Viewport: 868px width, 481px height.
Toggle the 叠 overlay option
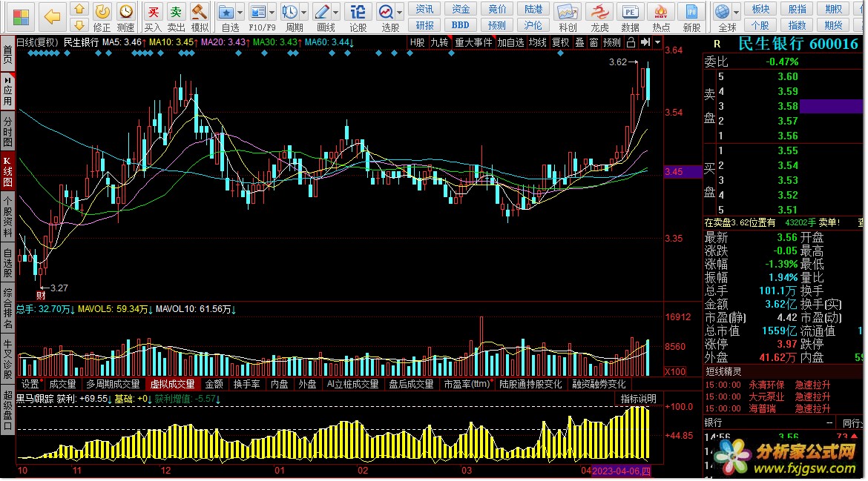point(579,42)
